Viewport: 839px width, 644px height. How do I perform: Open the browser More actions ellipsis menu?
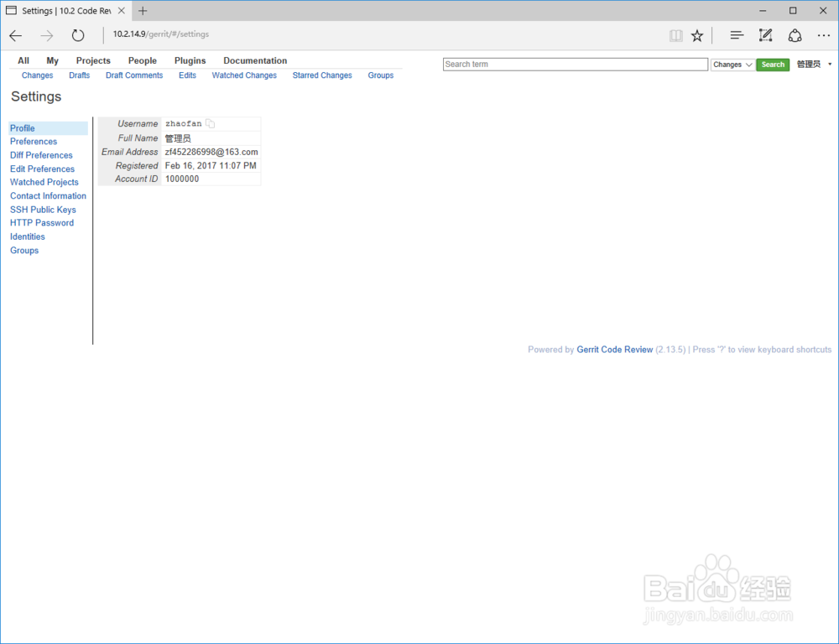click(x=824, y=36)
